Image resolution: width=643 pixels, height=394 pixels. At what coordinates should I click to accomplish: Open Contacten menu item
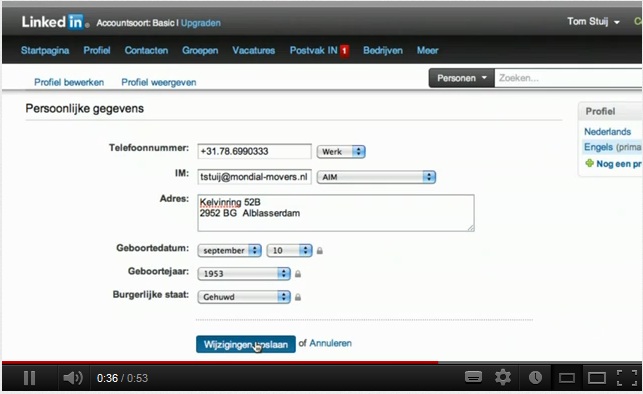point(146,50)
